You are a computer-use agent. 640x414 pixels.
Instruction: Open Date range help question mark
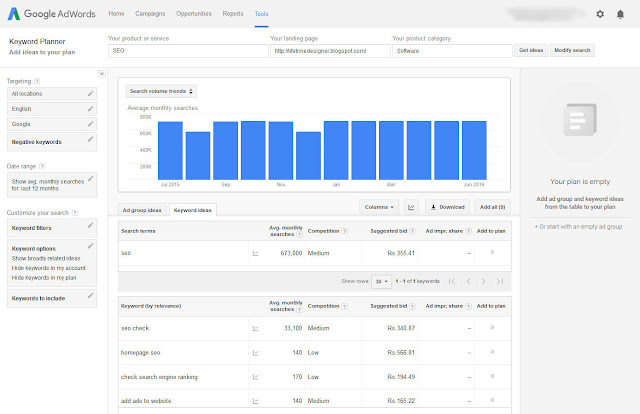click(x=42, y=166)
